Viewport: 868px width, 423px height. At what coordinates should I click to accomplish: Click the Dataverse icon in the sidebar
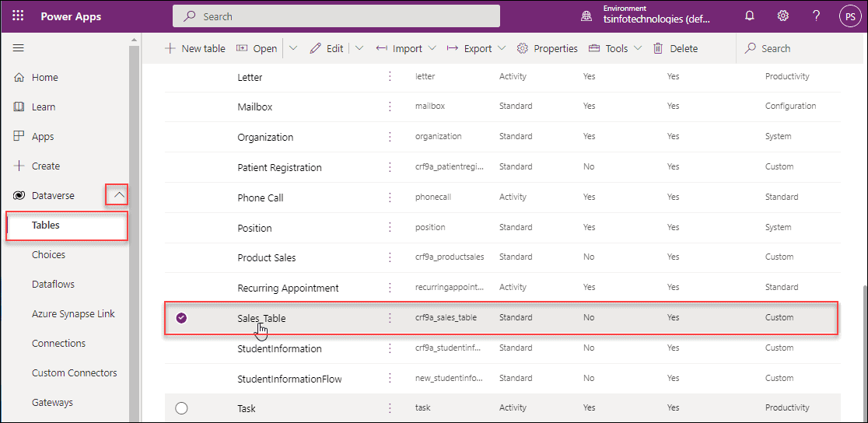click(x=19, y=195)
